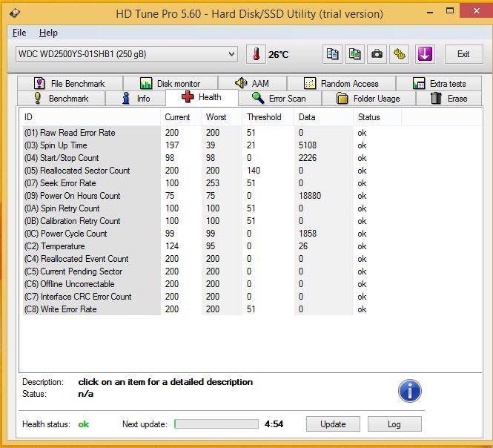
Task: Click the Threshold column header
Action: click(268, 117)
